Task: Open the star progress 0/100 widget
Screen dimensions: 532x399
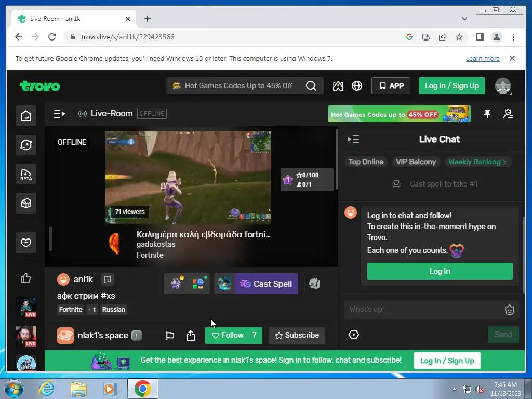Action: pos(307,180)
